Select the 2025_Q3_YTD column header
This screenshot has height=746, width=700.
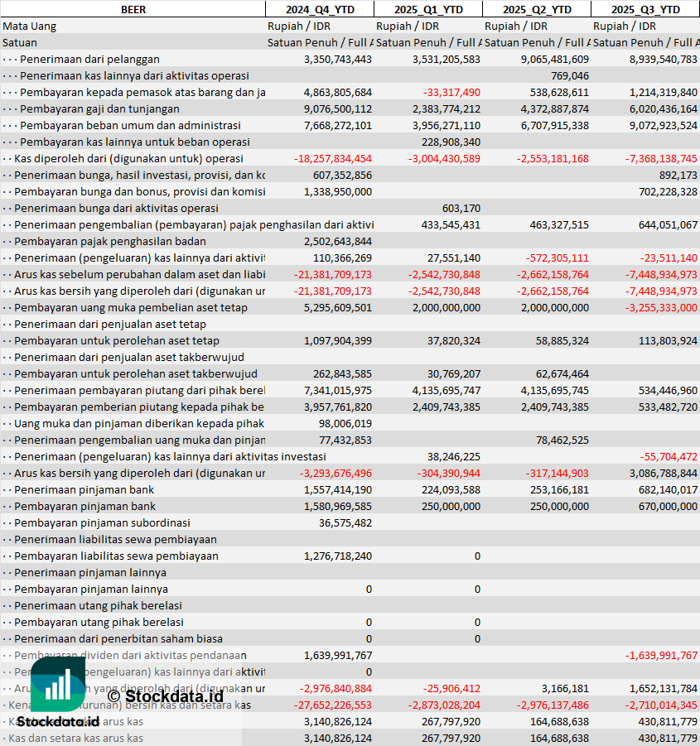(x=645, y=9)
